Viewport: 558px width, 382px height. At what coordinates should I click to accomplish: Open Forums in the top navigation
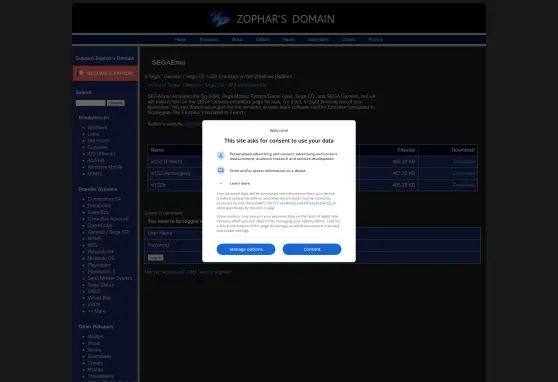tap(376, 40)
